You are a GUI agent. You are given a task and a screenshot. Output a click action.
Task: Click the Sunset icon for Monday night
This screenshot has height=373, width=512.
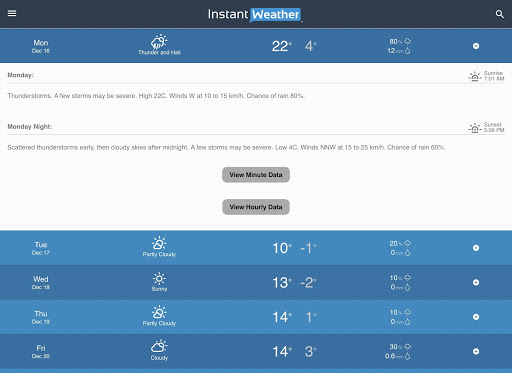point(475,128)
